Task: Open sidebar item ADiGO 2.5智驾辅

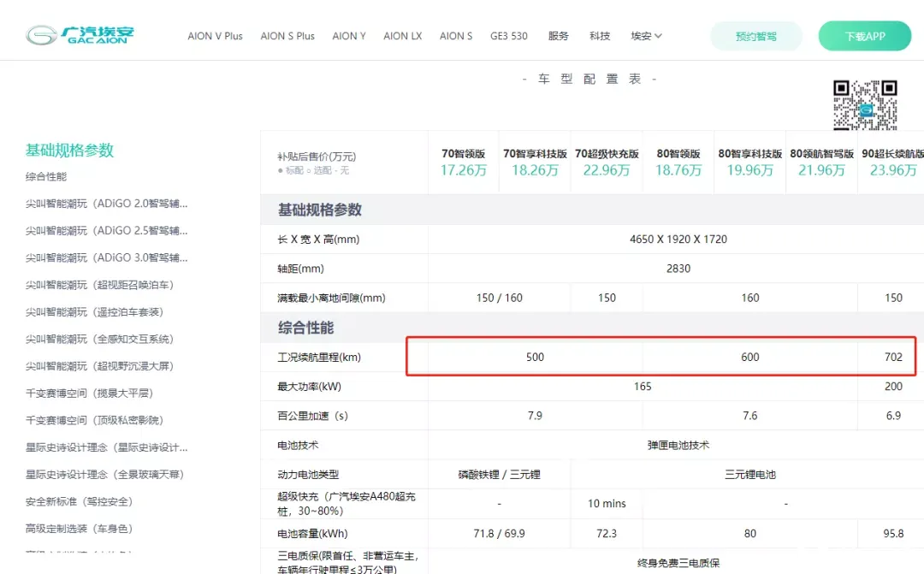Action: point(107,230)
